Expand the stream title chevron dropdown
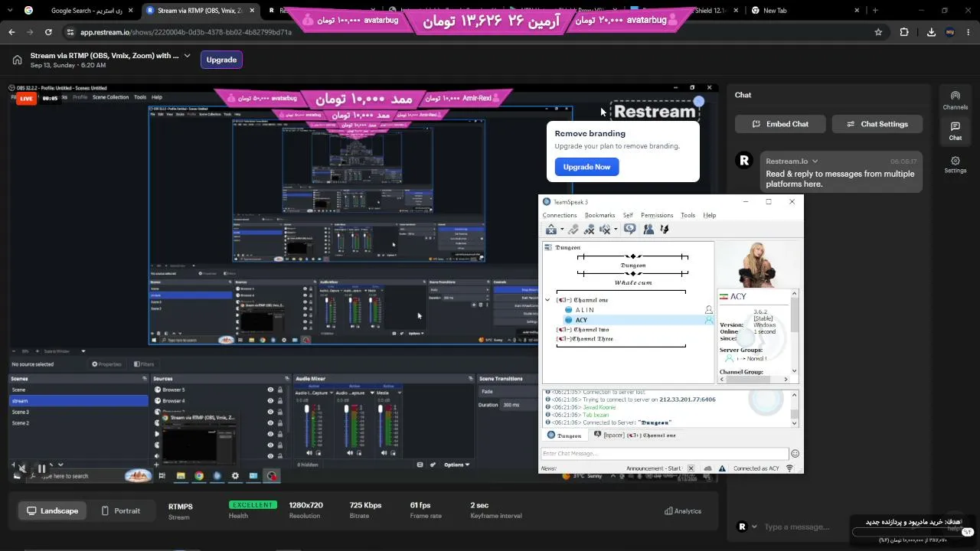Viewport: 980px width, 551px height. pos(187,55)
